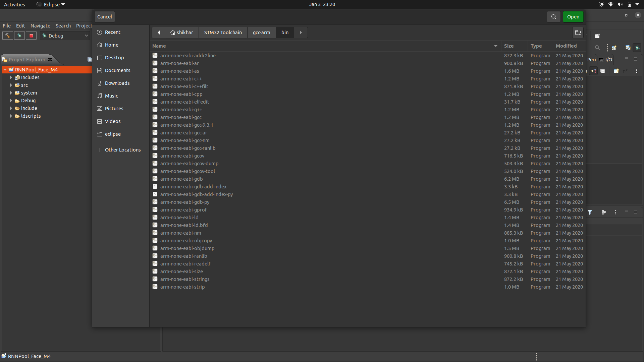Switch to the I/O tab
Screen dimensions: 644x362
pos(608,60)
